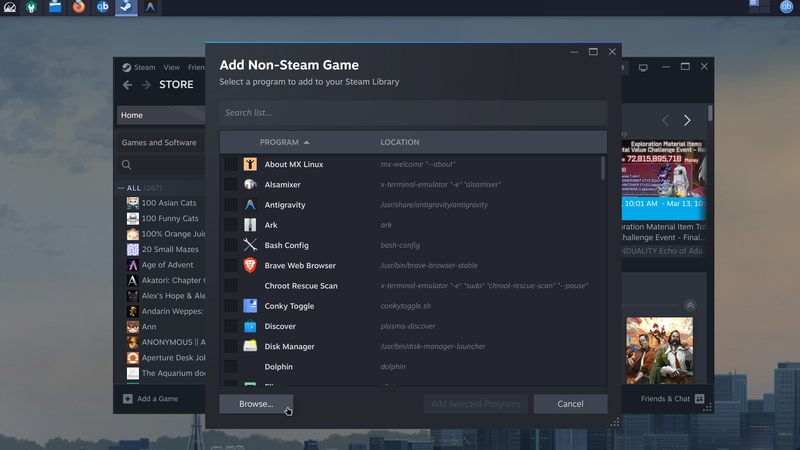The width and height of the screenshot is (800, 450).
Task: Click the Disk Manager drive icon
Action: pos(250,346)
